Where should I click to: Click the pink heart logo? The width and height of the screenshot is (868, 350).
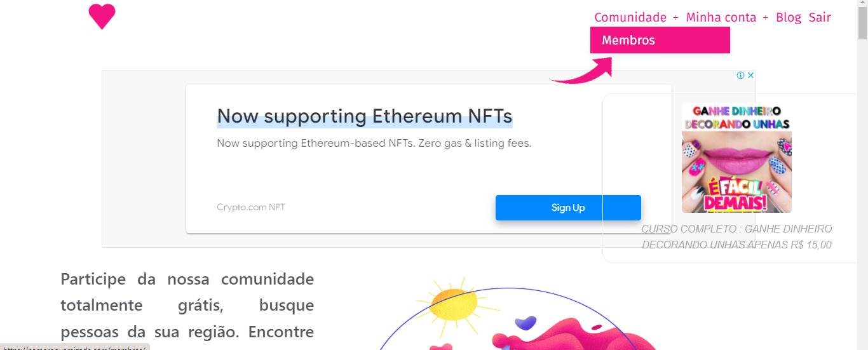pyautogui.click(x=102, y=17)
